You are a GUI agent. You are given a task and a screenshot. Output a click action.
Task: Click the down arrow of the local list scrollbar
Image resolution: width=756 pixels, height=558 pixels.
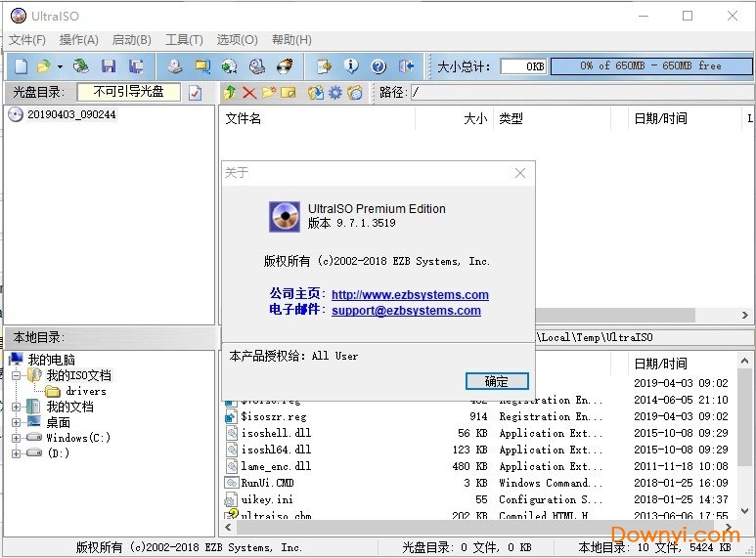point(744,511)
